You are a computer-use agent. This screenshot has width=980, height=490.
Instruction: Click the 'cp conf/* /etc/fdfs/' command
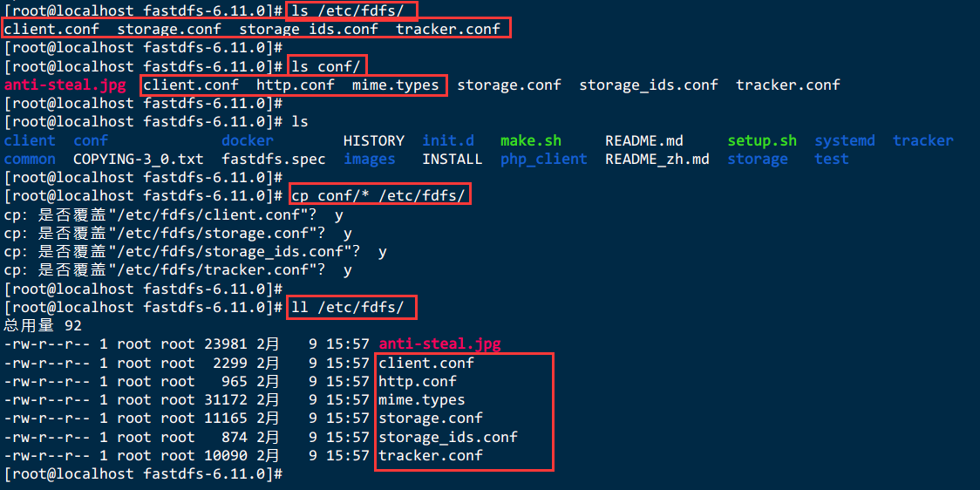point(378,196)
